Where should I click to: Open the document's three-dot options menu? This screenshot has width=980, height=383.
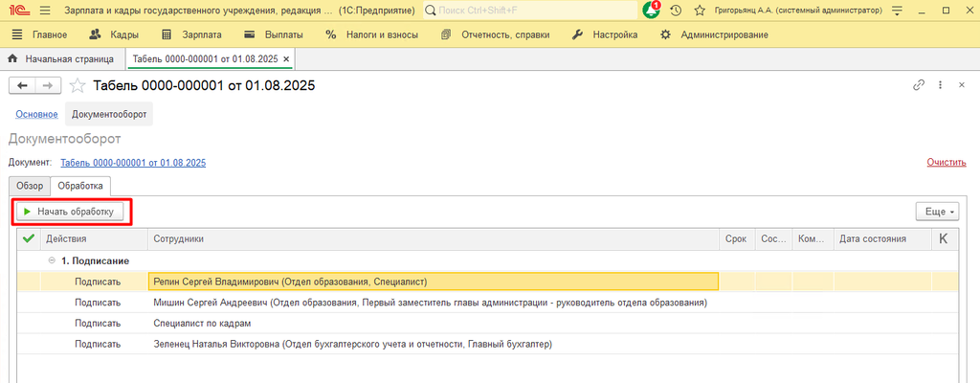(x=941, y=85)
